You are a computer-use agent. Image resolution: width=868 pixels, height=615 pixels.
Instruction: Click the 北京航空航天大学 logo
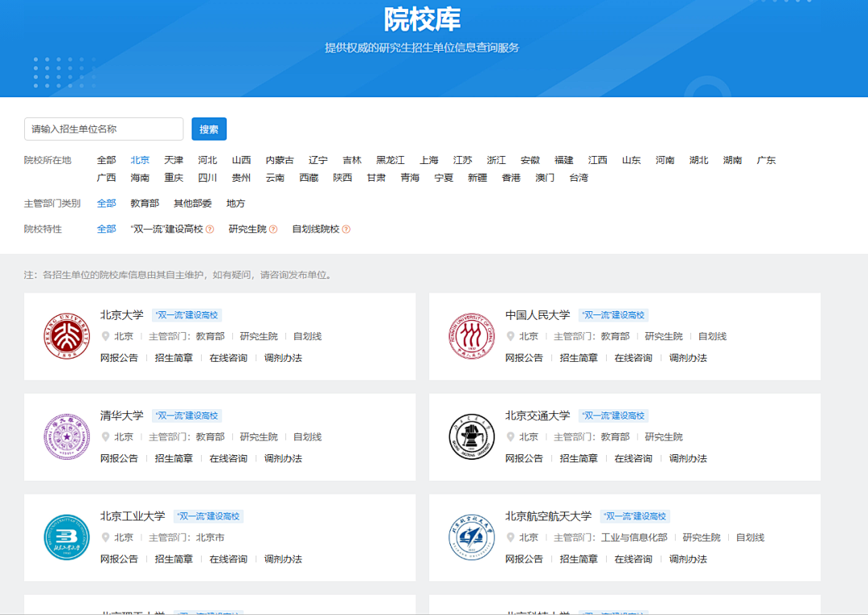click(472, 537)
